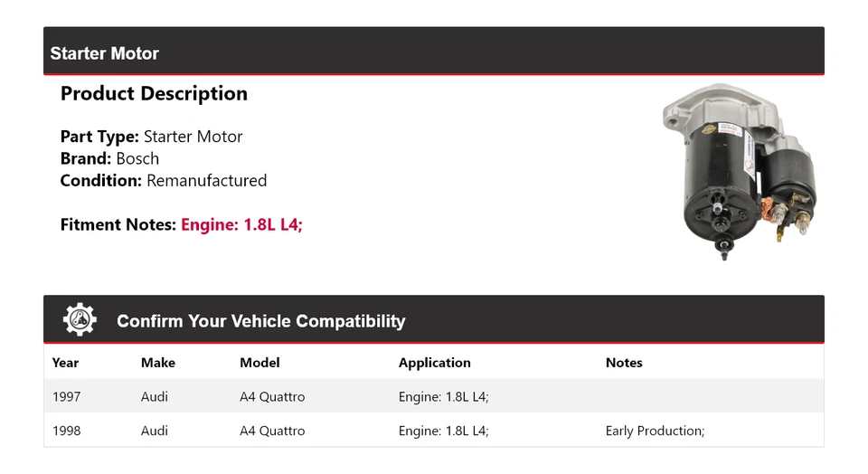Click the Confirm Your Vehicle Compatibility heading text
Image resolution: width=868 pixels, height=474 pixels.
[x=260, y=321]
